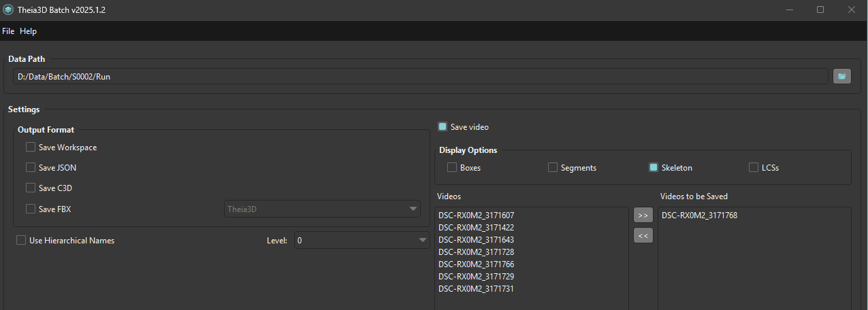This screenshot has width=868, height=310.
Task: Enable Boxes display option
Action: [452, 167]
